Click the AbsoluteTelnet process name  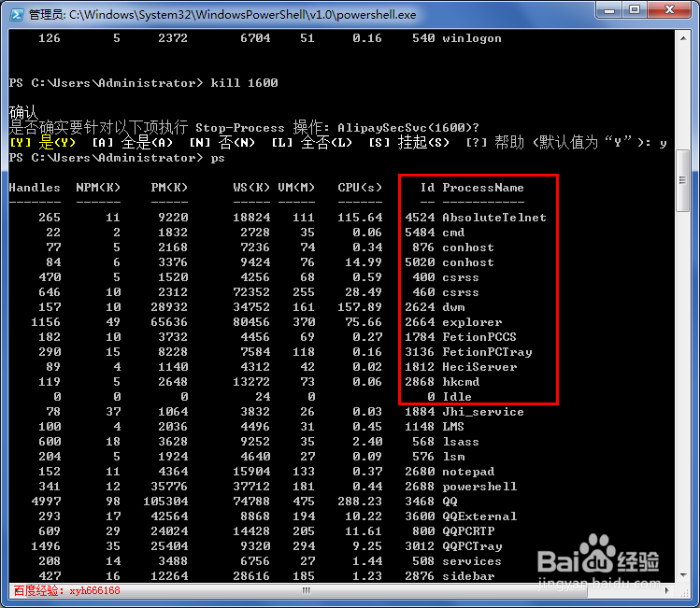(x=494, y=218)
